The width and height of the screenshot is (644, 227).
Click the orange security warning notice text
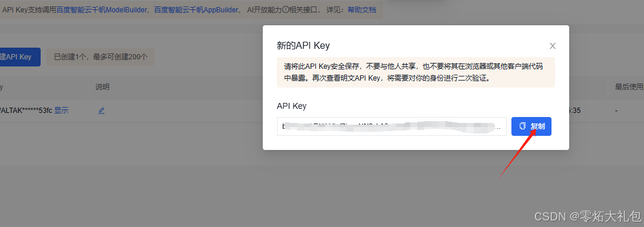click(x=415, y=72)
